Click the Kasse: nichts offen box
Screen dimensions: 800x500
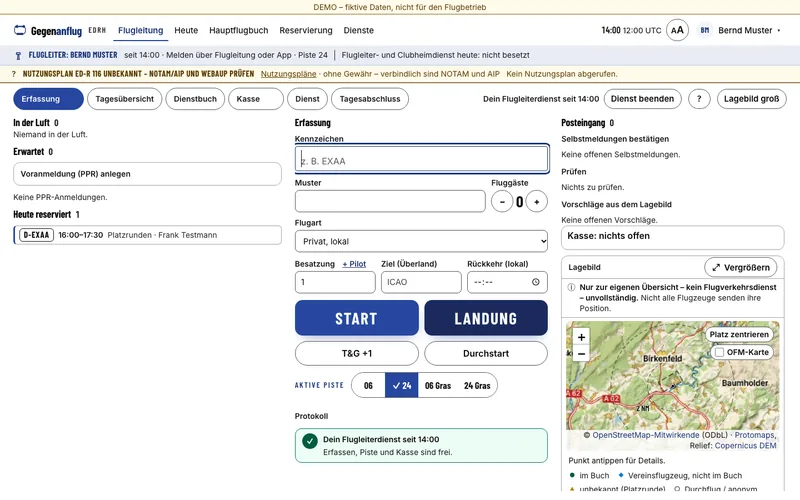(672, 237)
